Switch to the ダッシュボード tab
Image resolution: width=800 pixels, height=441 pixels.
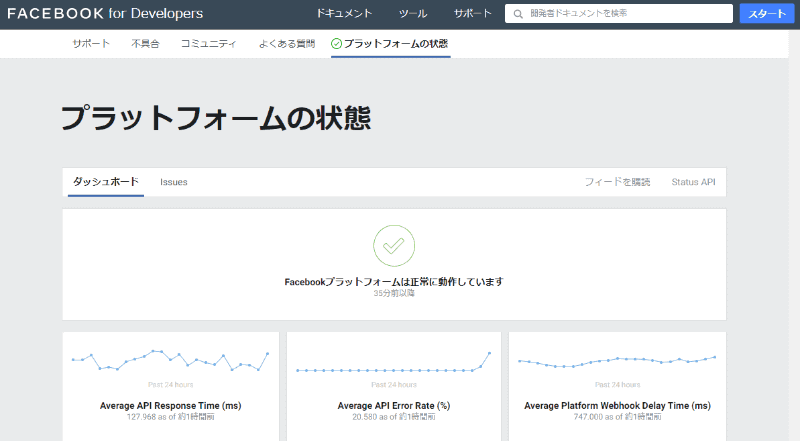[106, 182]
